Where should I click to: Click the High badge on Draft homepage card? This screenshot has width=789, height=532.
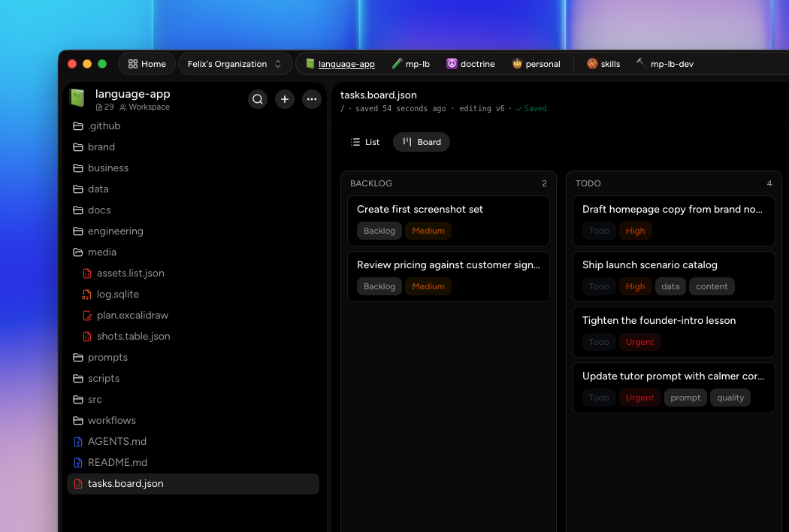click(x=635, y=231)
